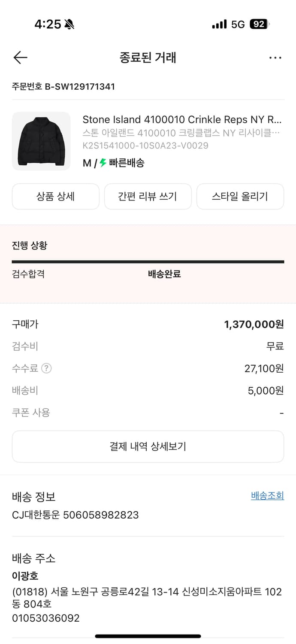Tap the CJ대한통운 tracking number
The width and height of the screenshot is (296, 644).
click(75, 515)
